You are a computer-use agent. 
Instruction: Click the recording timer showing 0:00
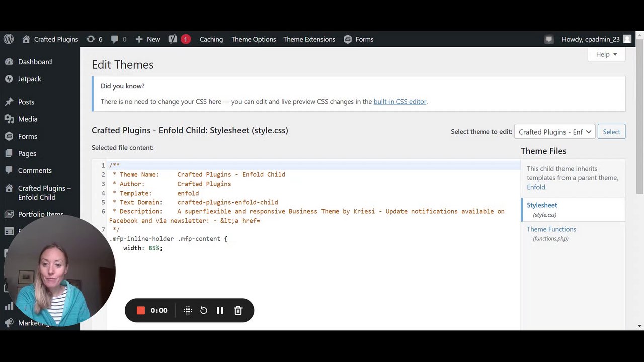tap(159, 310)
